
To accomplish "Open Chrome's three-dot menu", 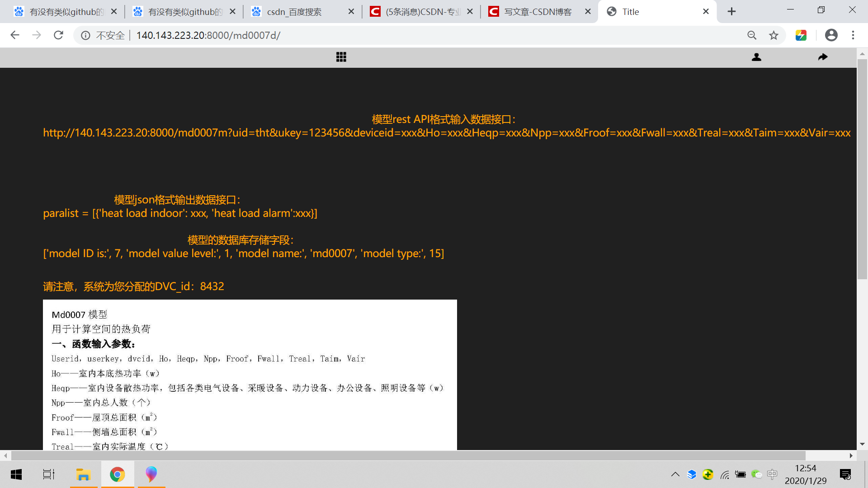I will click(x=853, y=35).
